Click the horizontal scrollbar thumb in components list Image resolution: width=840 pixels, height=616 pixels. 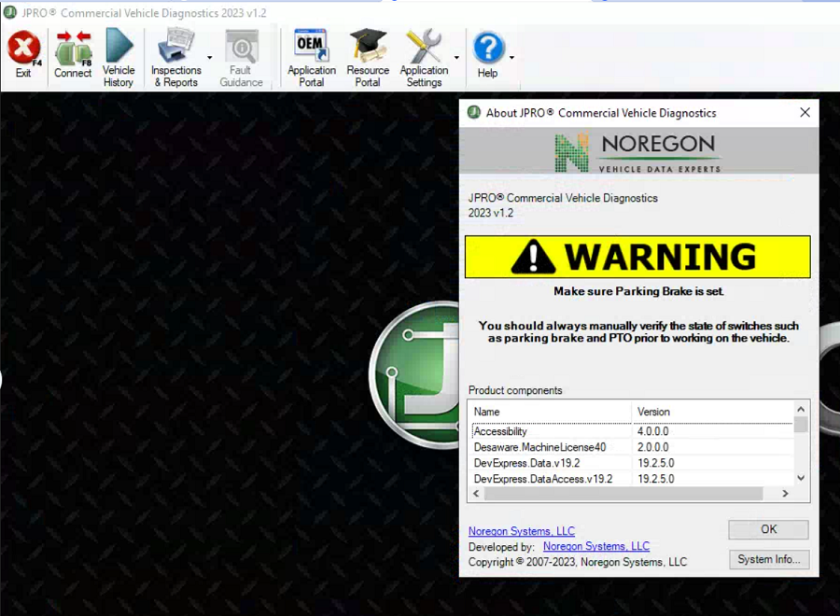click(623, 494)
